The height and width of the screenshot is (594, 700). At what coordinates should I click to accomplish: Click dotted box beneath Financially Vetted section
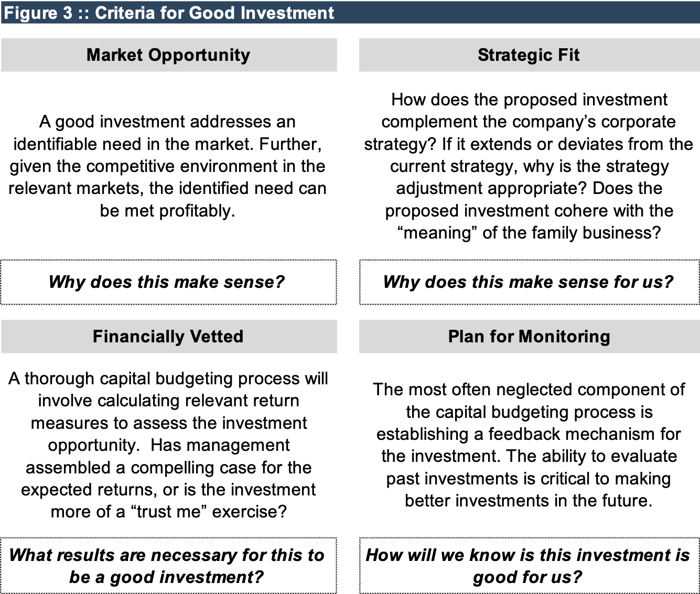[168, 565]
